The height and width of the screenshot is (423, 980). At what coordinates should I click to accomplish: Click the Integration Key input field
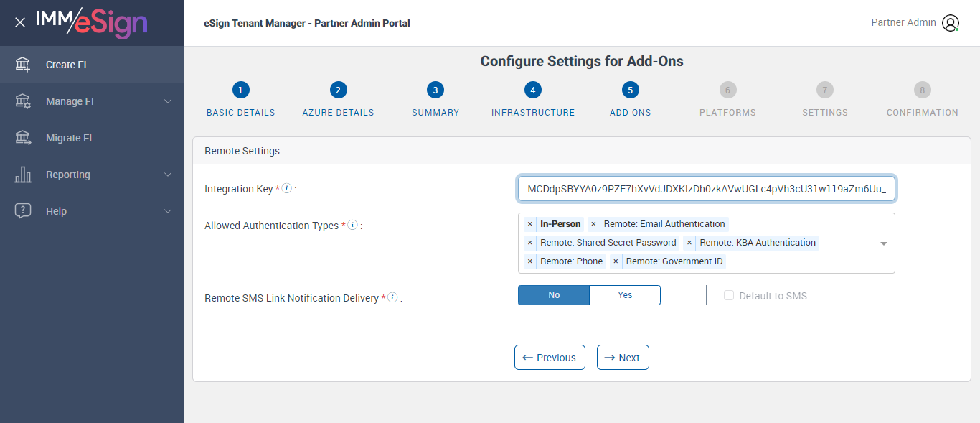tap(706, 189)
